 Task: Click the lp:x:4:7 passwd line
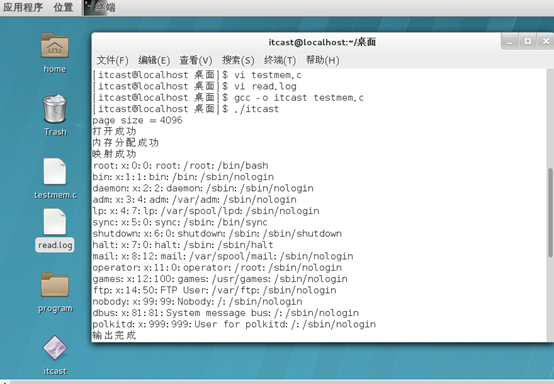pyautogui.click(x=206, y=211)
